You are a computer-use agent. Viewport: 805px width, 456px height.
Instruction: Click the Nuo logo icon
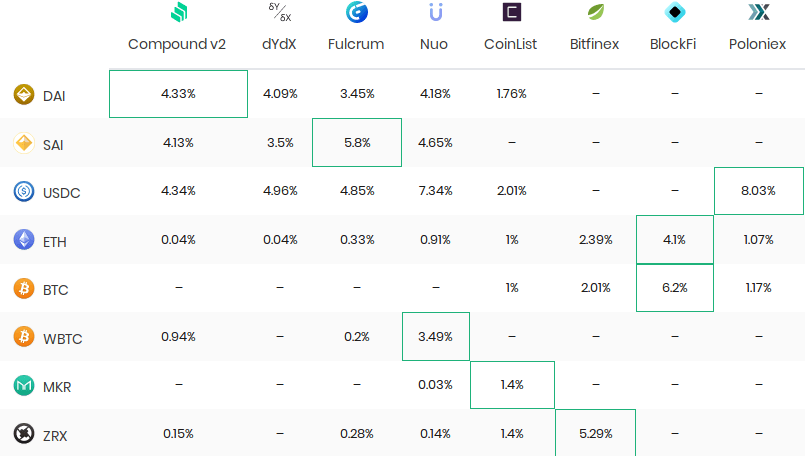[x=435, y=13]
